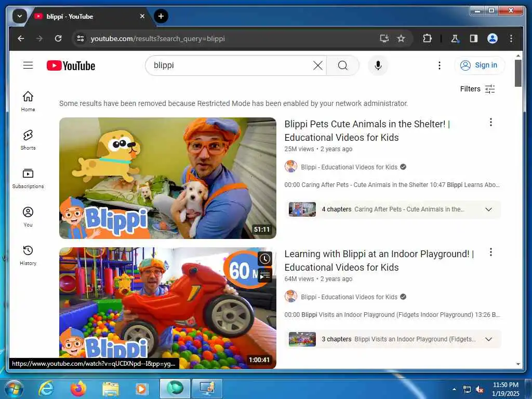
Task: Open the YouTube guide hamburger menu
Action: tap(28, 65)
